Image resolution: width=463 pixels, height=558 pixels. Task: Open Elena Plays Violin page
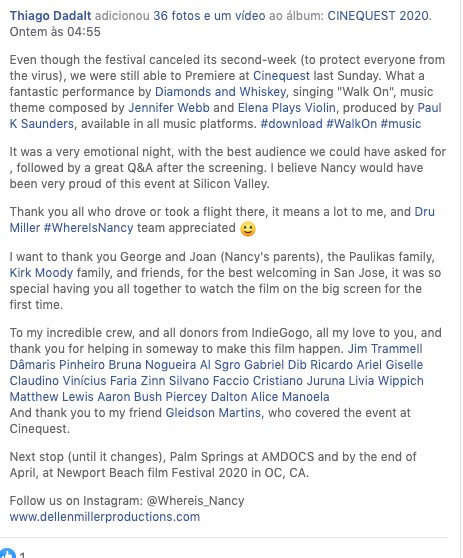287,108
